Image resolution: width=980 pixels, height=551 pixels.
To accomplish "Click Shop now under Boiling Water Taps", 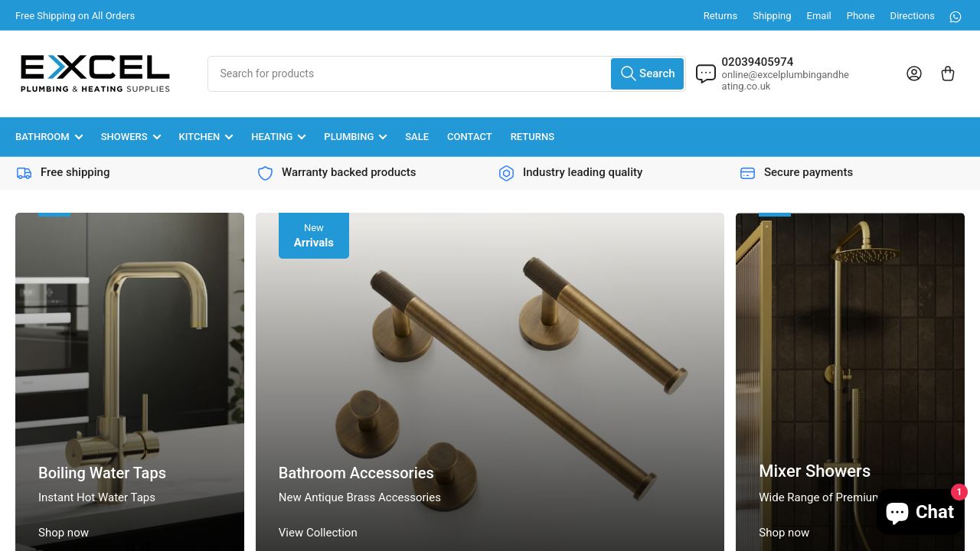I will click(x=64, y=533).
